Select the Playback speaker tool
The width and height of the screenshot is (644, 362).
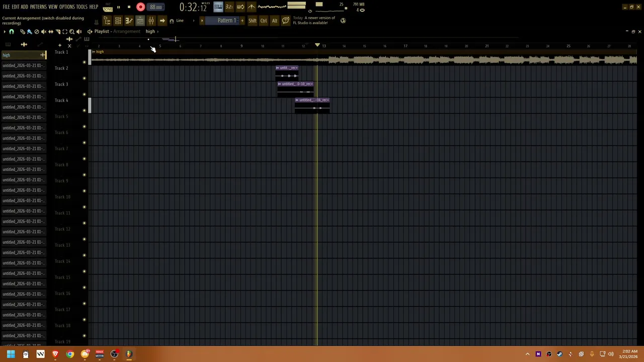pyautogui.click(x=78, y=32)
